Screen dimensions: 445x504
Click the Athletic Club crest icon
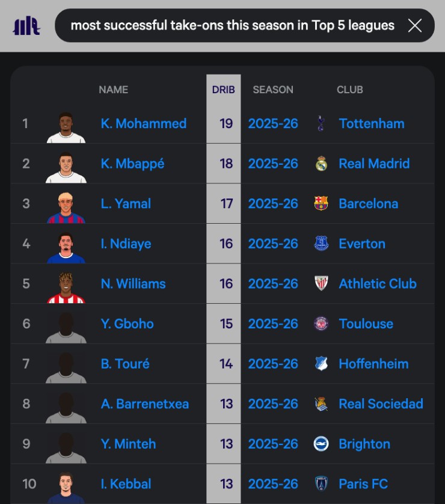[321, 283]
